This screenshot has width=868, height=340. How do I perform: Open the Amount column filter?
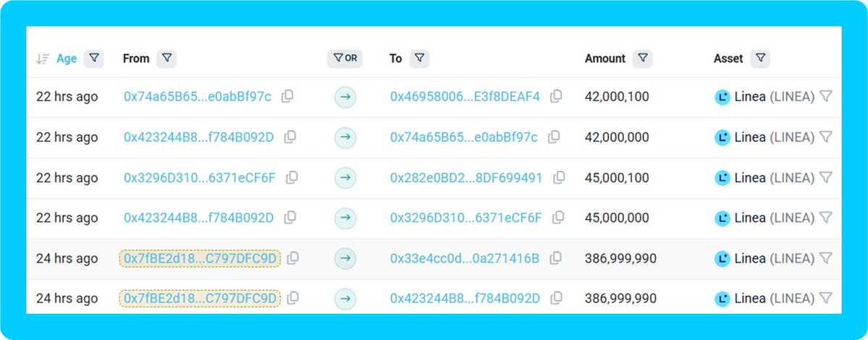642,58
